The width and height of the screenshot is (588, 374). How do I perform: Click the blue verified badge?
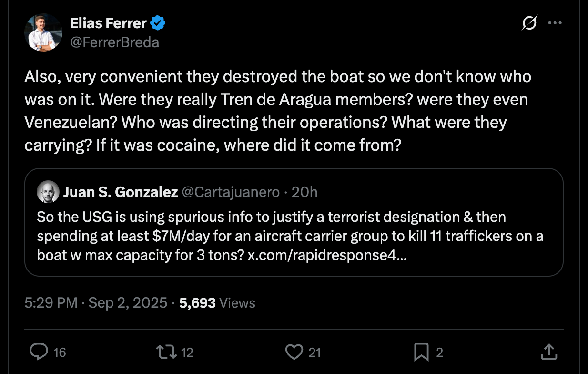click(158, 22)
